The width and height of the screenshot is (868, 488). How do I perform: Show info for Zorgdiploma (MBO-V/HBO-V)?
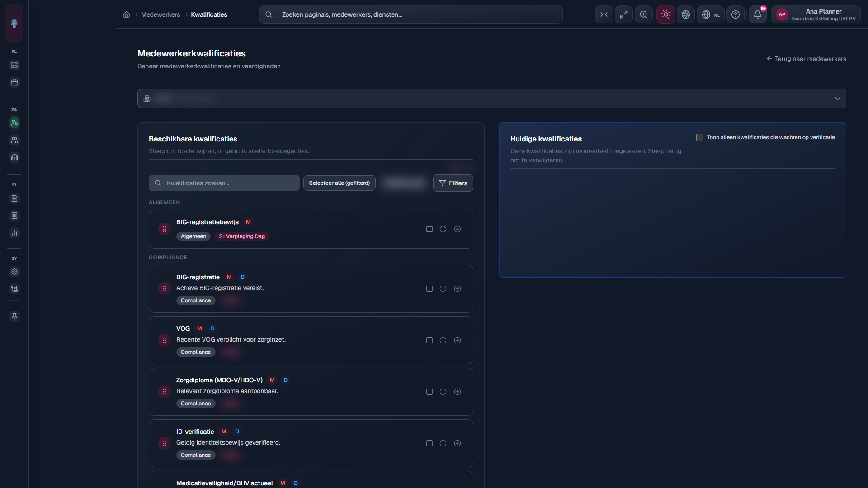coord(443,392)
